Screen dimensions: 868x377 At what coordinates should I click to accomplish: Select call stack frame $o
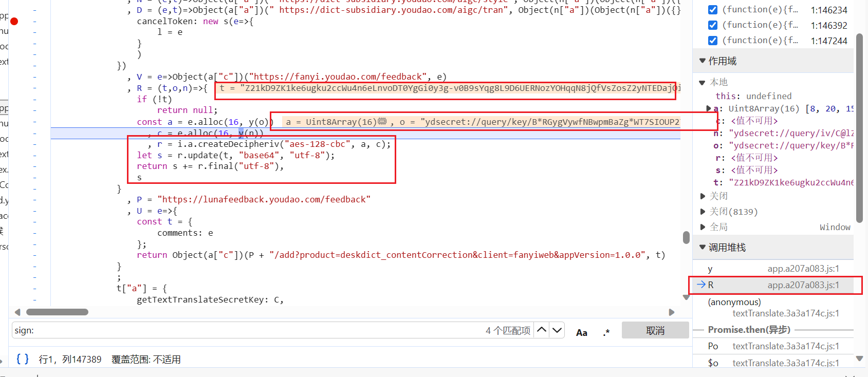coord(773,363)
